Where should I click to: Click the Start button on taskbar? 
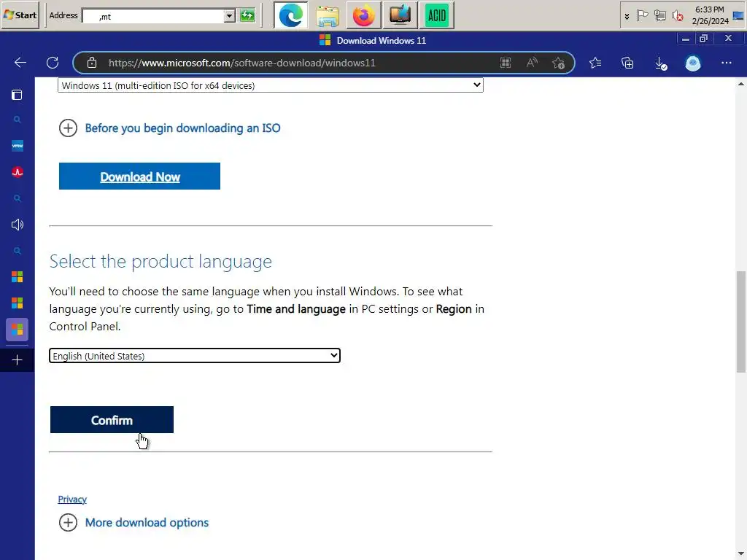pyautogui.click(x=20, y=15)
